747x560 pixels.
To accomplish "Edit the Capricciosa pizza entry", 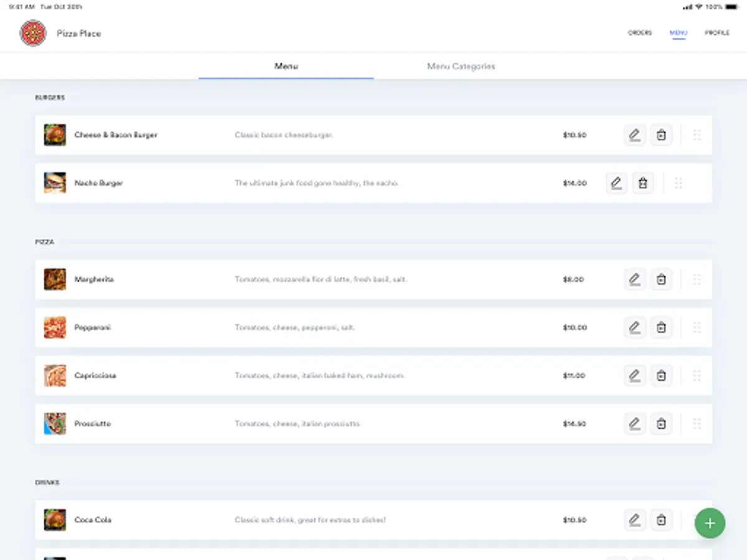I will coord(634,376).
